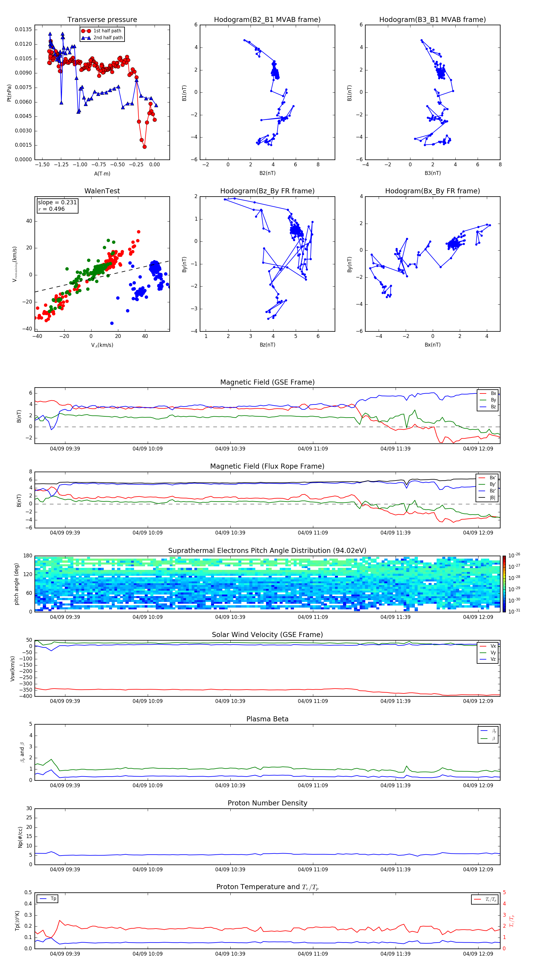This screenshot has width=535, height=980.
Task: Click the 'Proton Temperature and Te/Tp' title
Action: (x=267, y=887)
